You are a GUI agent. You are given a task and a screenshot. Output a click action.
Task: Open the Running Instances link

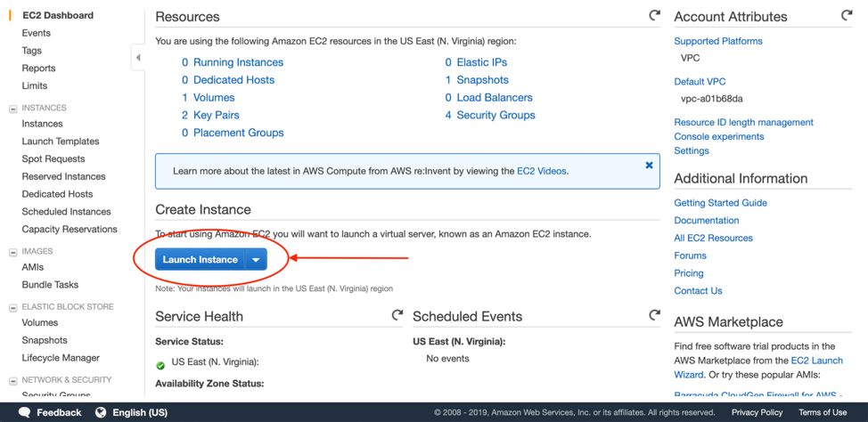click(x=238, y=62)
